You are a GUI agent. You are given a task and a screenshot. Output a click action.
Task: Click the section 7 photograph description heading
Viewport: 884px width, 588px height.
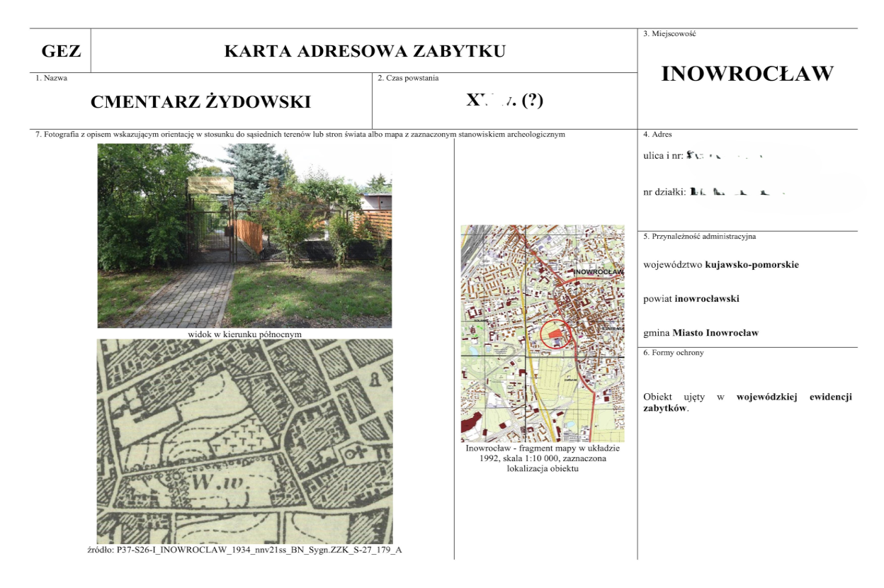click(300, 134)
